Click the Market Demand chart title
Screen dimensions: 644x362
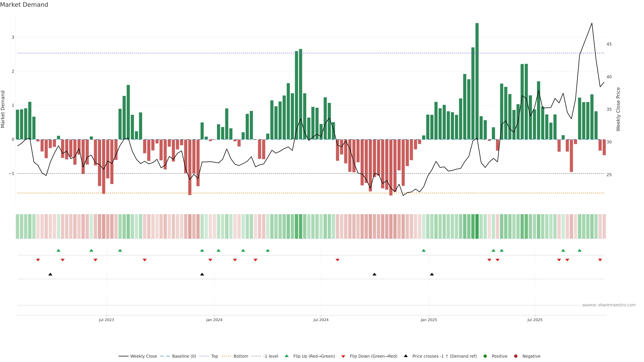(x=24, y=5)
